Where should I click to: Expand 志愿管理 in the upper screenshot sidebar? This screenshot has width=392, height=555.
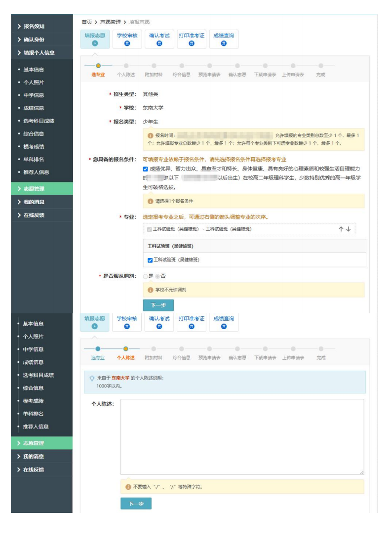tap(41, 189)
